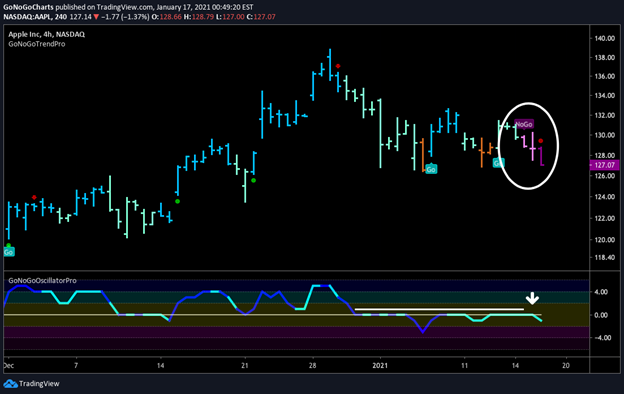This screenshot has width=624, height=394.
Task: Click the GoNoGoOscillatorPro indicator label
Action: click(x=42, y=281)
